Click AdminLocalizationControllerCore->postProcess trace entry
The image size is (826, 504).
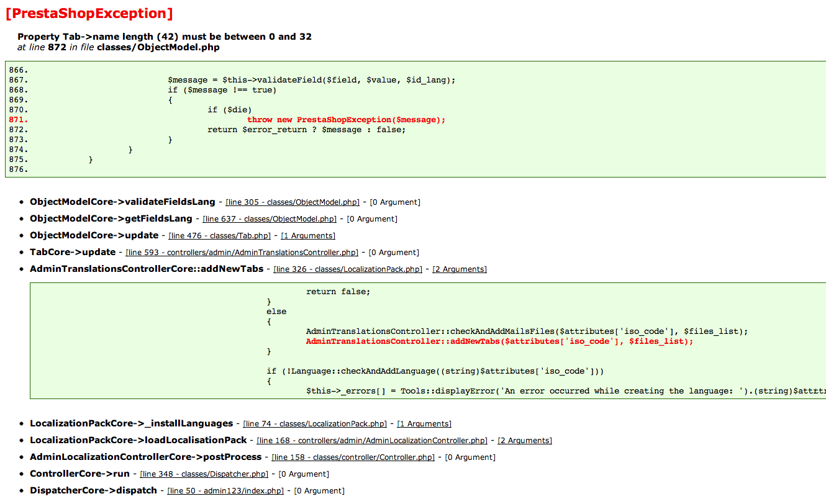[x=146, y=457]
